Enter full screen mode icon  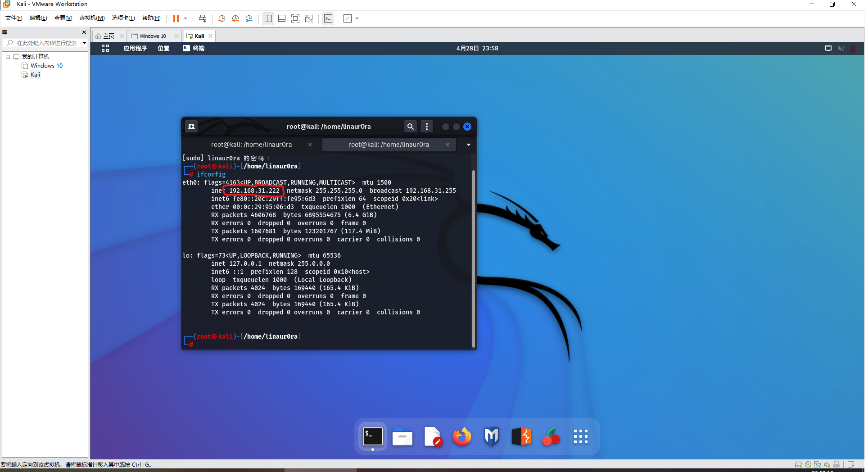point(295,18)
